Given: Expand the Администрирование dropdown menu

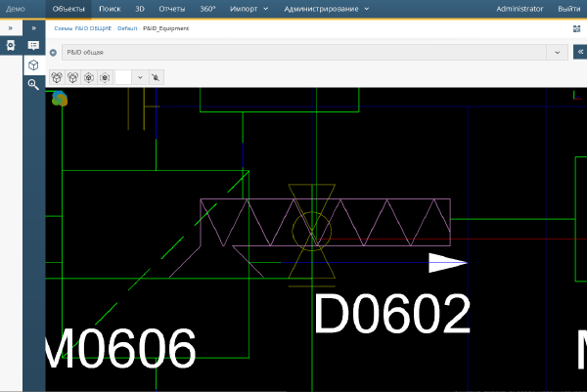Looking at the screenshot, I should pos(326,8).
